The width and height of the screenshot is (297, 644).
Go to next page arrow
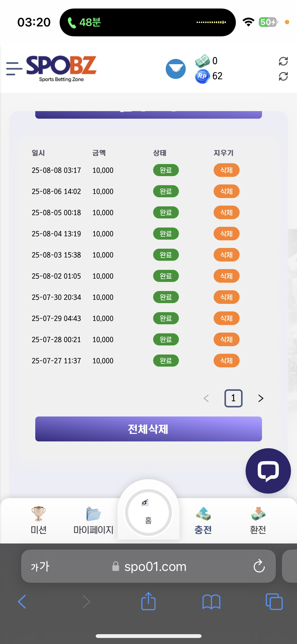click(261, 398)
